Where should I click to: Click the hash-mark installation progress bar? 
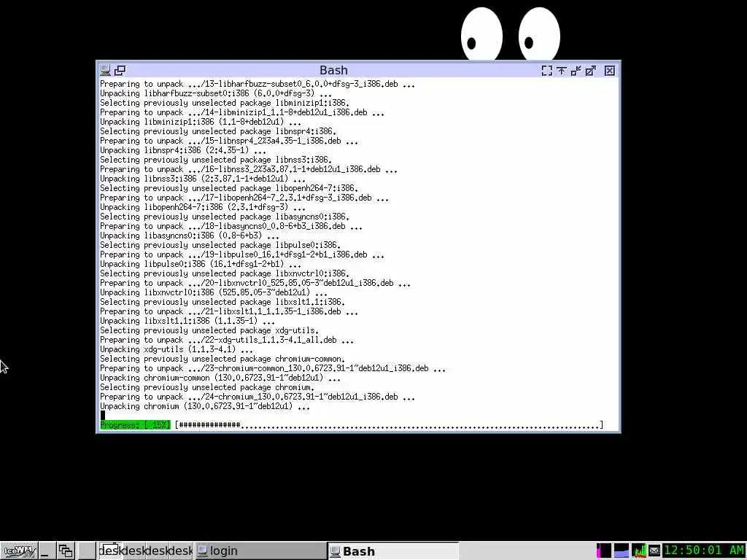coord(389,425)
